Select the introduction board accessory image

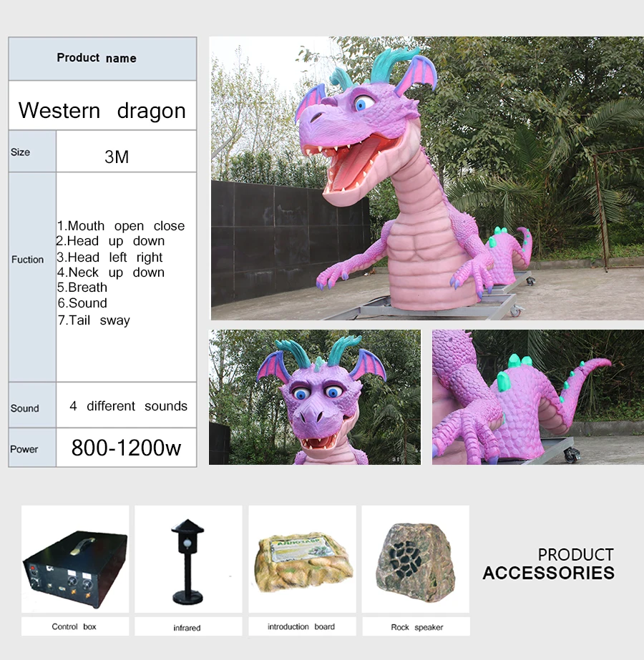pyautogui.click(x=302, y=559)
